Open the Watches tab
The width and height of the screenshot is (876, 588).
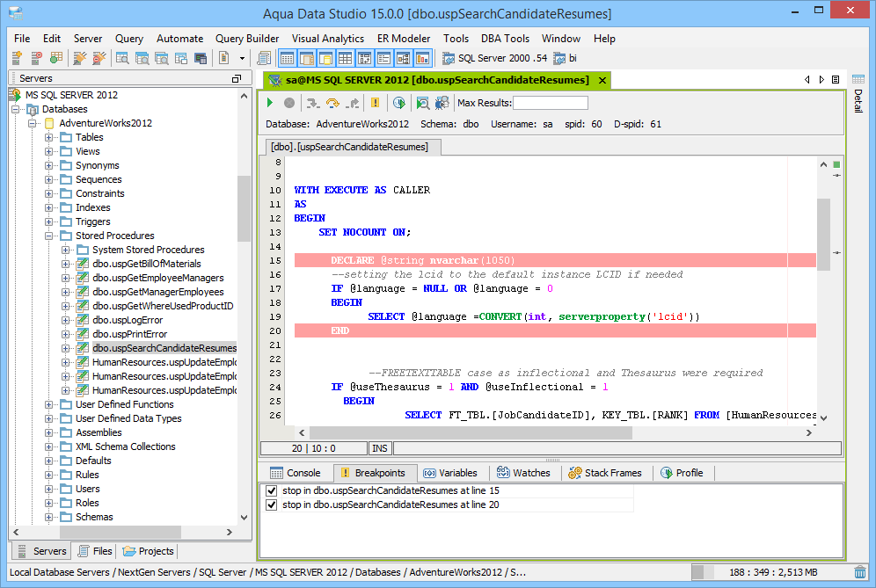pyautogui.click(x=523, y=473)
